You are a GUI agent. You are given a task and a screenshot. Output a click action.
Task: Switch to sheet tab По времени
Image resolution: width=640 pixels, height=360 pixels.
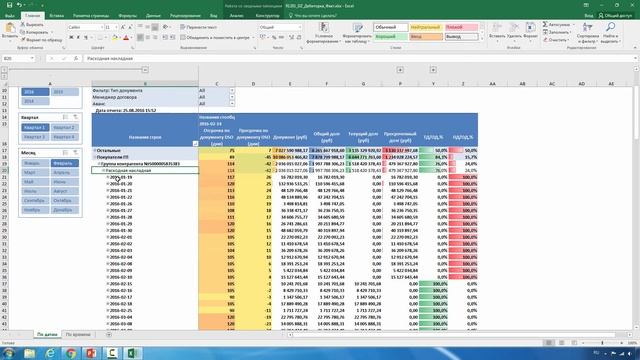(78, 335)
